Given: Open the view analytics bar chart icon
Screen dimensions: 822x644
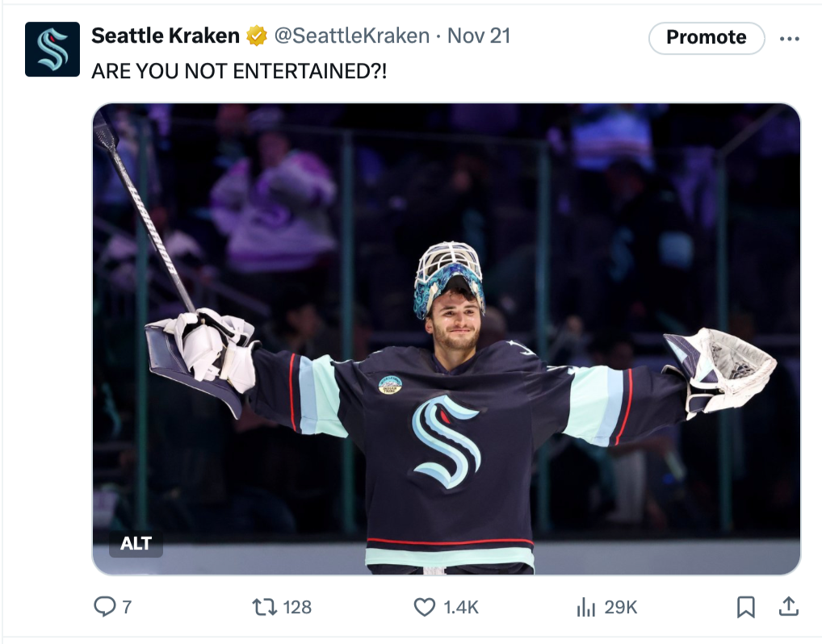Looking at the screenshot, I should pos(586,608).
